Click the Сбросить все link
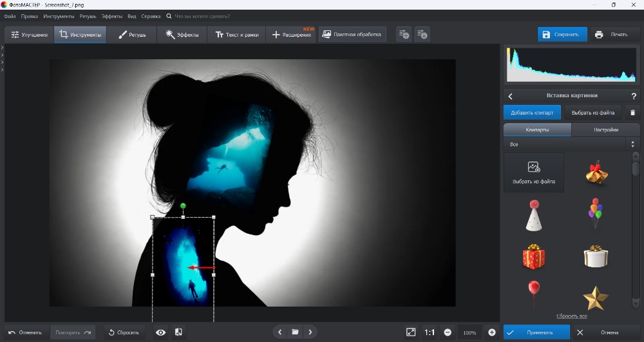Viewport: 644px width, 342px height. [571, 316]
